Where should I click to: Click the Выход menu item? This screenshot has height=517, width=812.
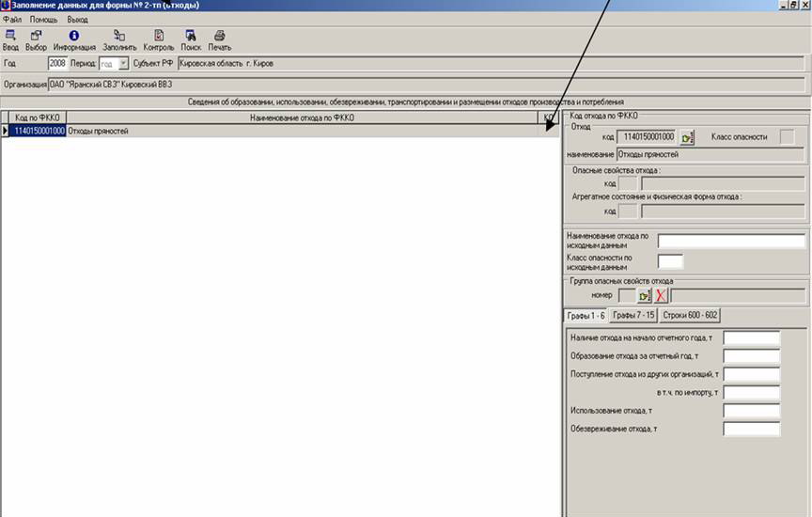[x=77, y=19]
